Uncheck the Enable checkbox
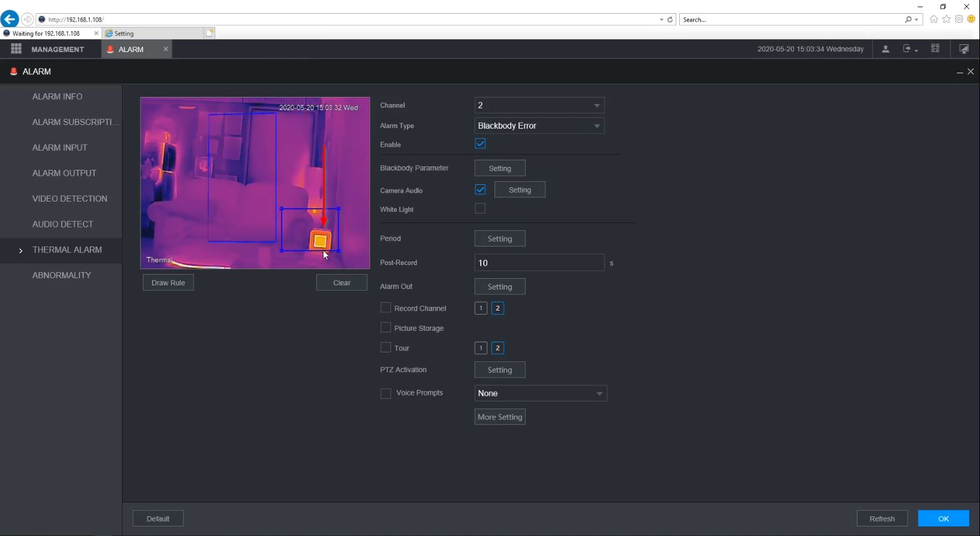 pyautogui.click(x=480, y=144)
